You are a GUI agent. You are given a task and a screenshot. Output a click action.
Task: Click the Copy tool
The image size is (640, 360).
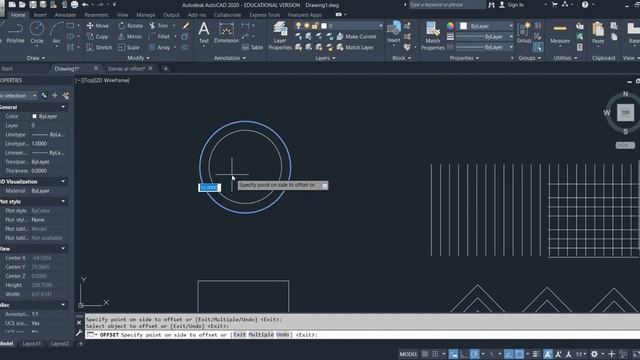click(x=98, y=36)
